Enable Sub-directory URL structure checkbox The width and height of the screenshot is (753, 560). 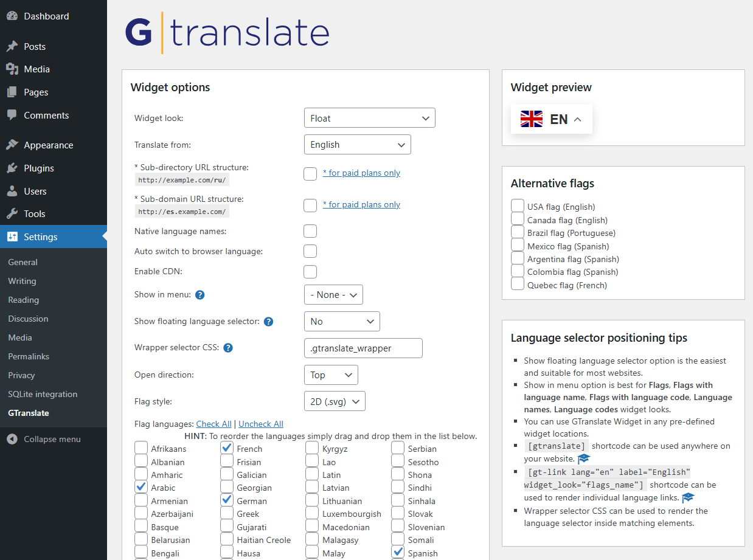coord(310,173)
